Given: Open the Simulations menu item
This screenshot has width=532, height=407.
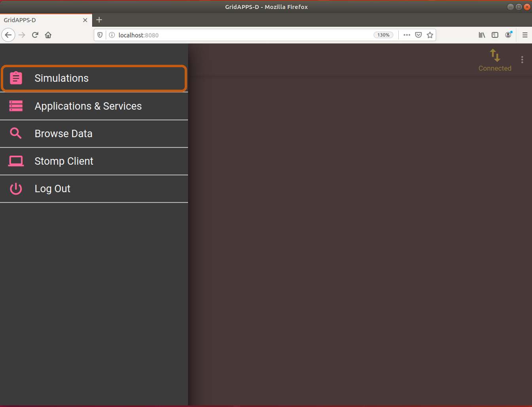Looking at the screenshot, I should point(94,78).
